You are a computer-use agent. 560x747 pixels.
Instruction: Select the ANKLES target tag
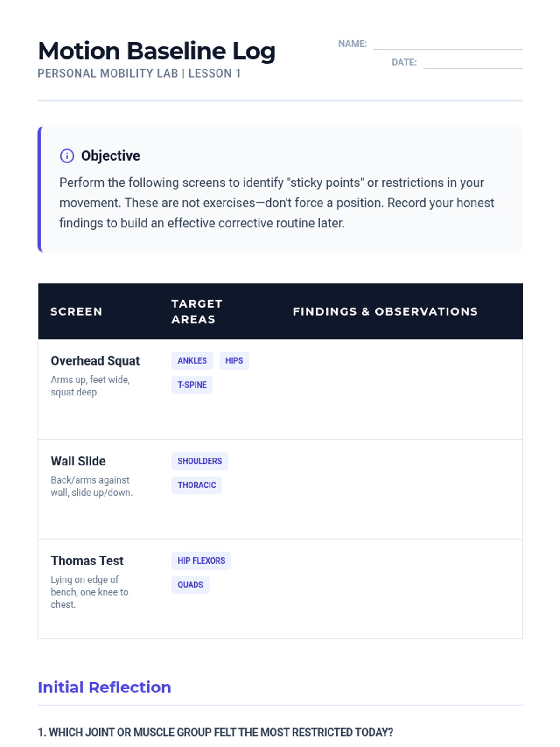[192, 361]
